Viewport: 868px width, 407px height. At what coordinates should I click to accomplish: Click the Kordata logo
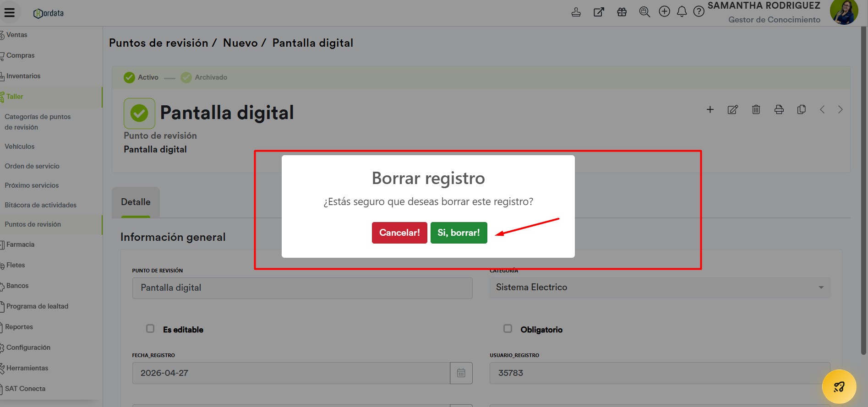pyautogui.click(x=49, y=13)
